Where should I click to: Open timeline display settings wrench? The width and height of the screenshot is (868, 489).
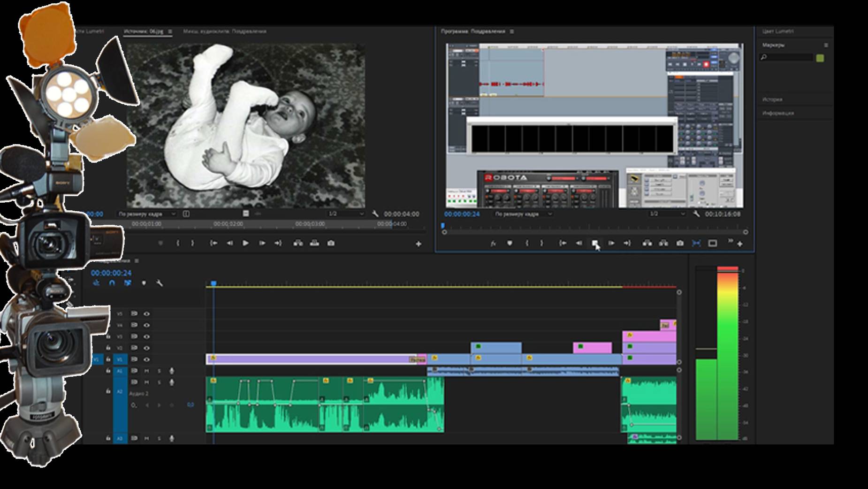160,283
